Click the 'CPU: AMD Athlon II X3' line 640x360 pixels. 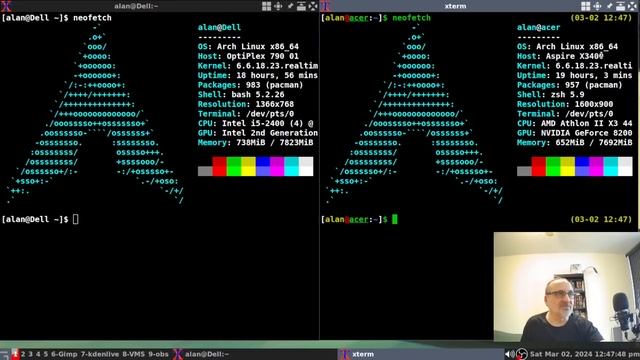coord(574,123)
